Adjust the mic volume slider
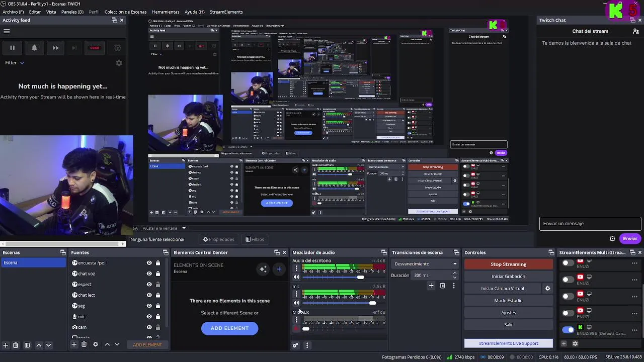This screenshot has height=362, width=644. pyautogui.click(x=372, y=303)
